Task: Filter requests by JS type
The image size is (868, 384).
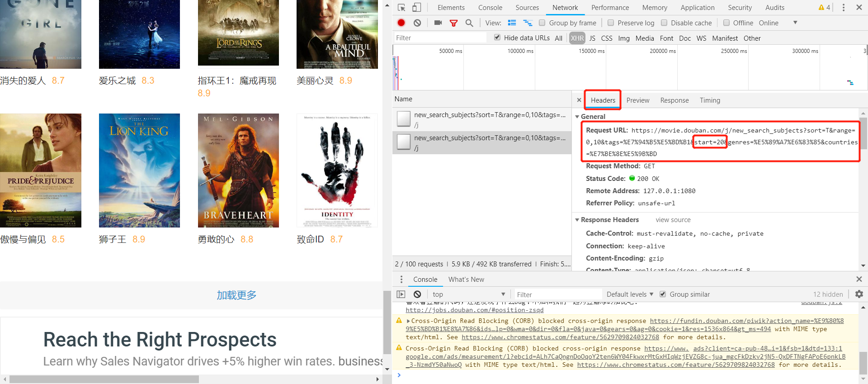Action: 592,38
